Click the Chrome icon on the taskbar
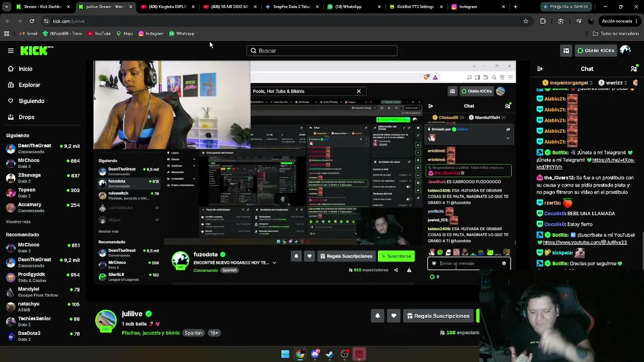The height and width of the screenshot is (362, 644). pyautogui.click(x=300, y=354)
